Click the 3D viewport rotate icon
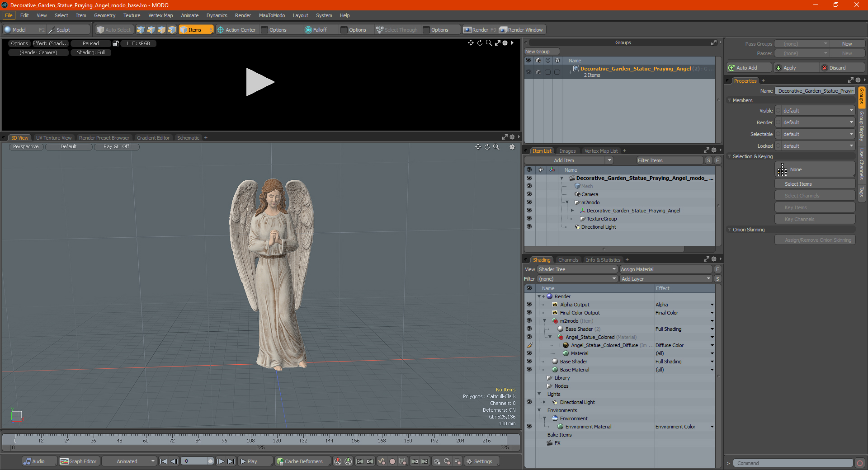The height and width of the screenshot is (470, 868). [x=487, y=147]
